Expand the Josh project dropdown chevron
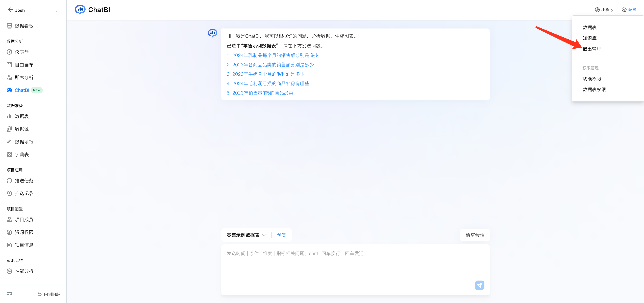The height and width of the screenshot is (303, 644). 57,11
